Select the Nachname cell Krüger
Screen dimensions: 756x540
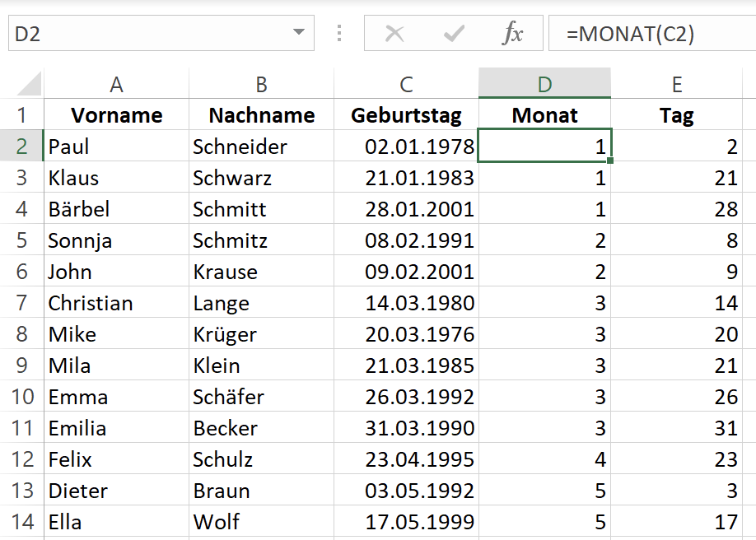coord(261,334)
